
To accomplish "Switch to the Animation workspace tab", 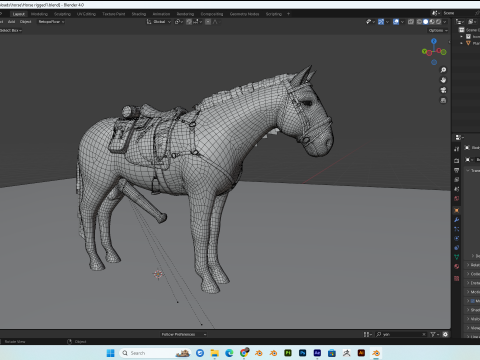I will pyautogui.click(x=161, y=14).
